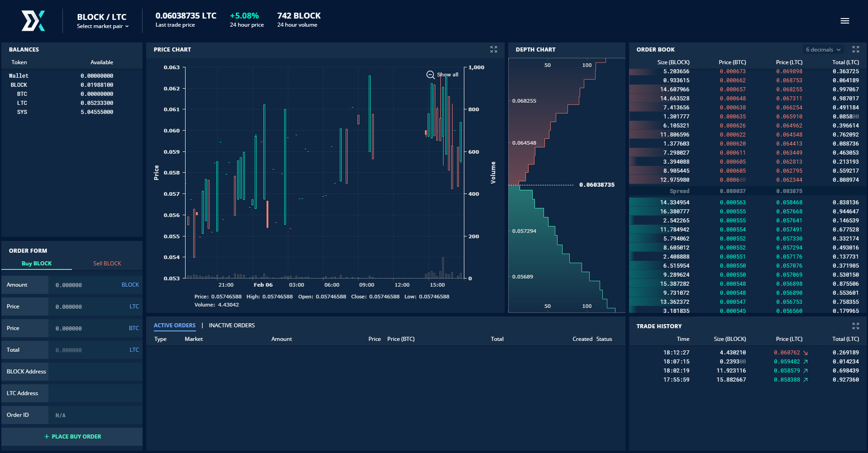
Task: Click the 0.068255 depth chart price label
Action: pos(524,101)
